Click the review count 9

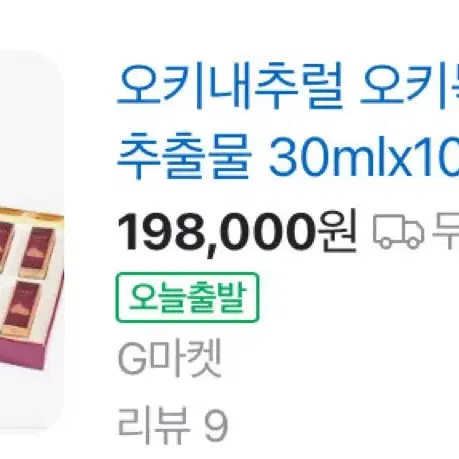[x=216, y=426]
